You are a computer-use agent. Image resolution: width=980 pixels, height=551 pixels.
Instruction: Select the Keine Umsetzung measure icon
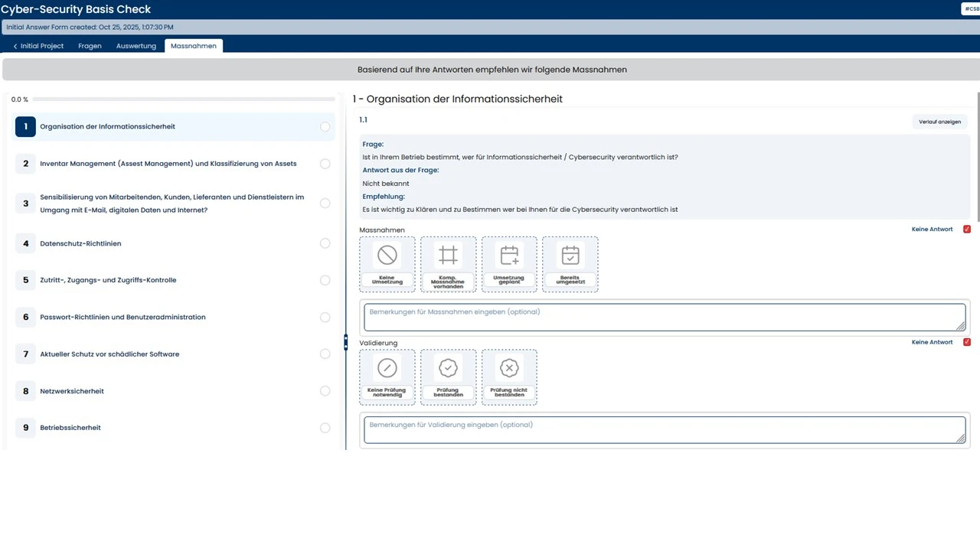click(x=387, y=256)
